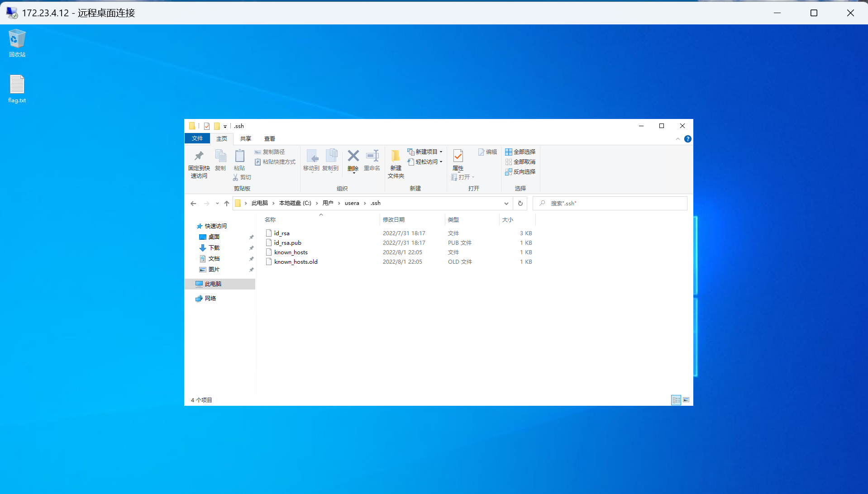This screenshot has height=494, width=868.
Task: Expand address bar history dropdown
Action: click(506, 204)
